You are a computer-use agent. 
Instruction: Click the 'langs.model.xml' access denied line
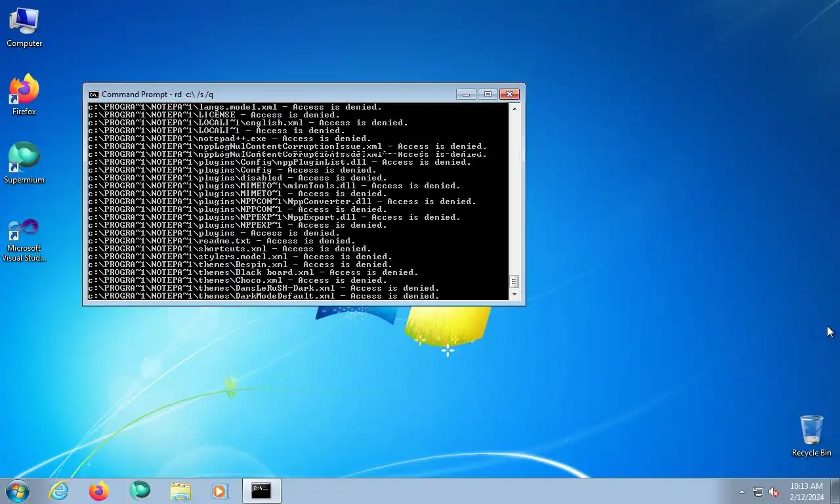click(235, 107)
